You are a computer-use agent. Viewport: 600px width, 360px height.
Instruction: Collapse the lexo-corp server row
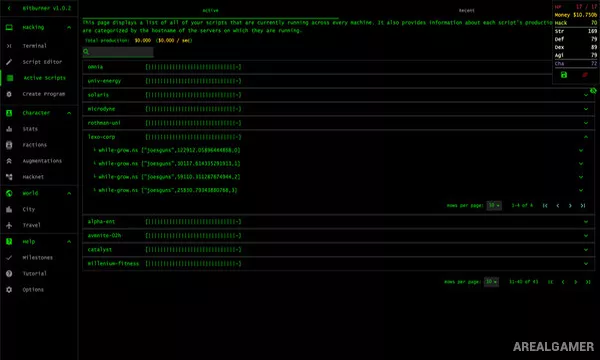click(586, 137)
